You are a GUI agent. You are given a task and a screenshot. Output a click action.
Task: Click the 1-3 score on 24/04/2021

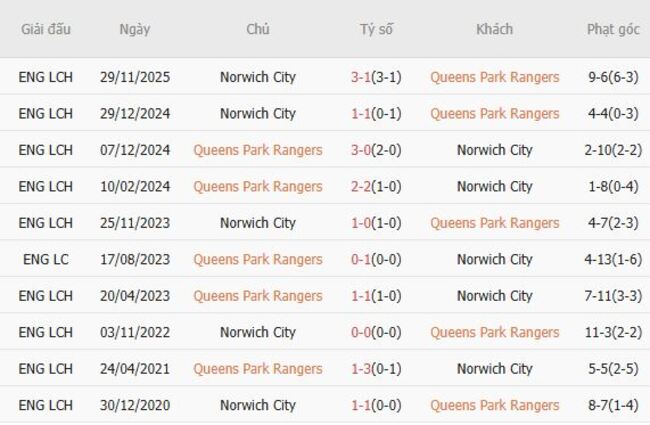pyautogui.click(x=362, y=369)
